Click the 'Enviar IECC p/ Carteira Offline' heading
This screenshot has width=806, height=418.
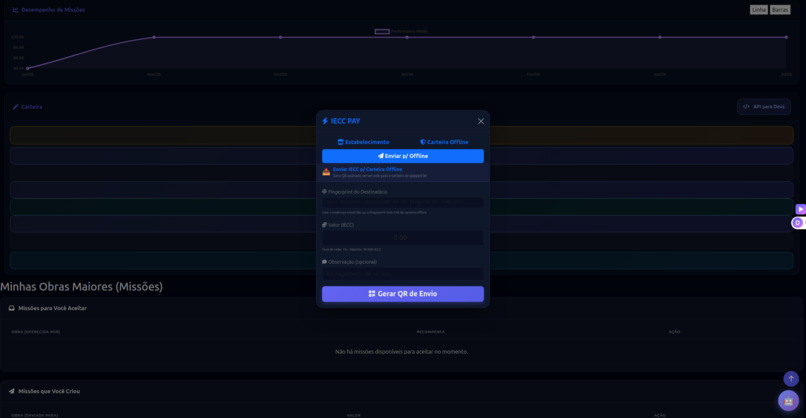coord(367,169)
